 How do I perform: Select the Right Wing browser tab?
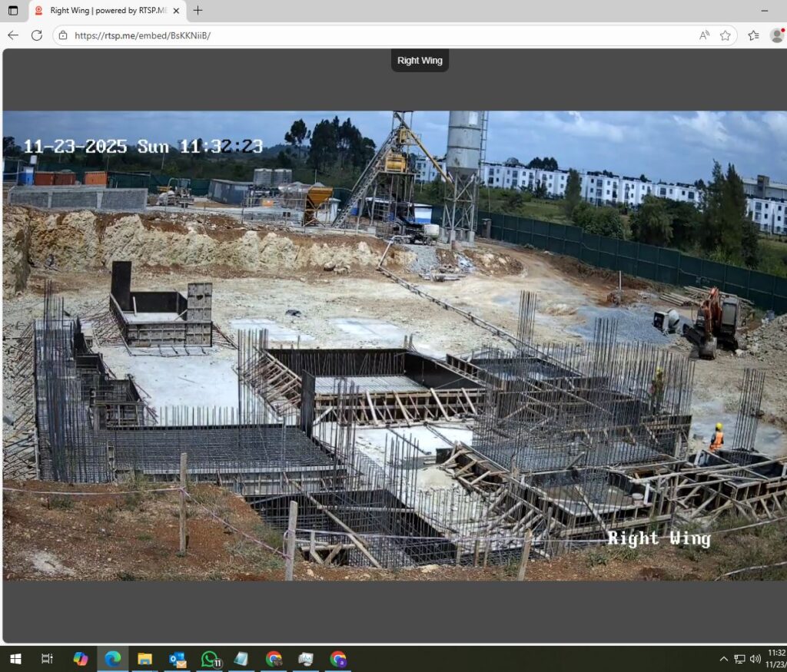click(104, 11)
